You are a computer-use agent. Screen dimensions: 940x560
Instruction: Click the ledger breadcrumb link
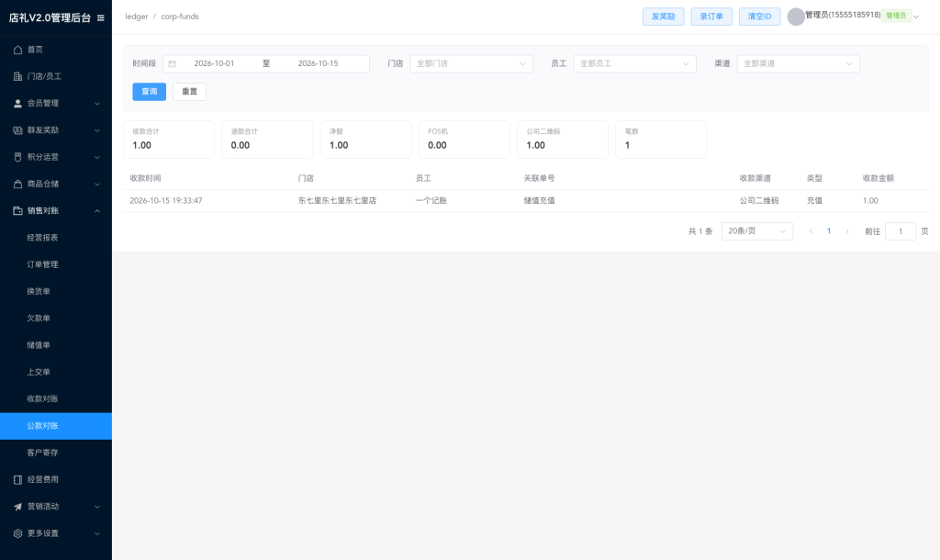tap(137, 17)
